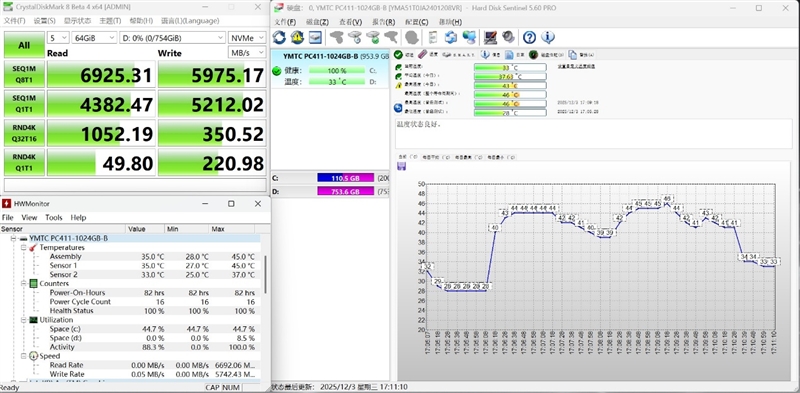This screenshot has width=800, height=393.
Task: Select the YMTC PC411-1024GB-B disk entry
Action: tap(331, 69)
